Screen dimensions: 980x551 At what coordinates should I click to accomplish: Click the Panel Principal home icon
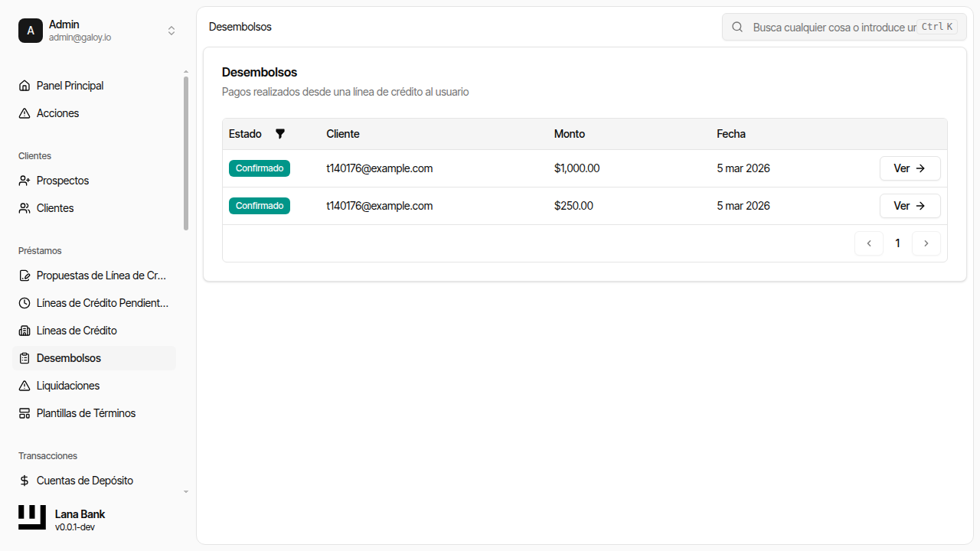[24, 86]
